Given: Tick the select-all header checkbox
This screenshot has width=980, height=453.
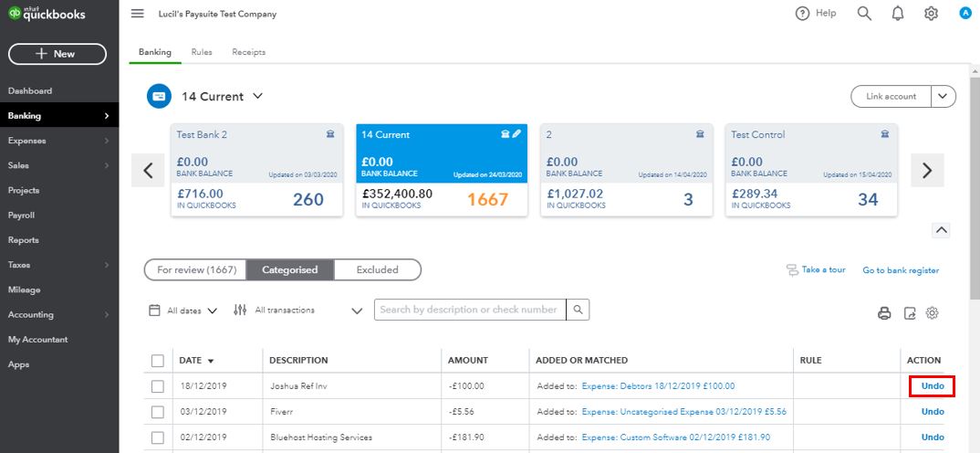Looking at the screenshot, I should pyautogui.click(x=158, y=361).
